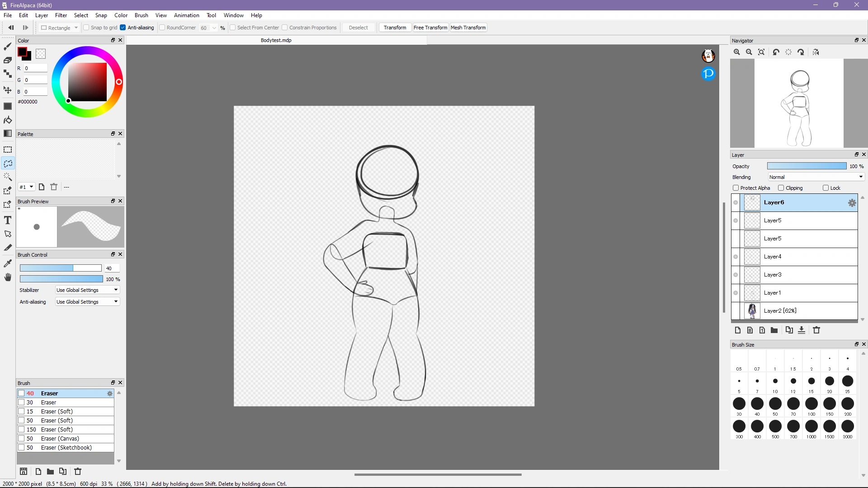Open the Rectangle selection shape dropdown
The width and height of the screenshot is (868, 488).
pyautogui.click(x=60, y=28)
